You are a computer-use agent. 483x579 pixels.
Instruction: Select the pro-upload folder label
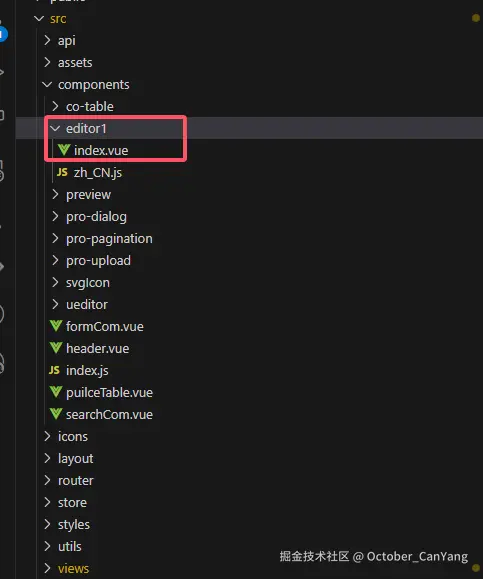98,261
